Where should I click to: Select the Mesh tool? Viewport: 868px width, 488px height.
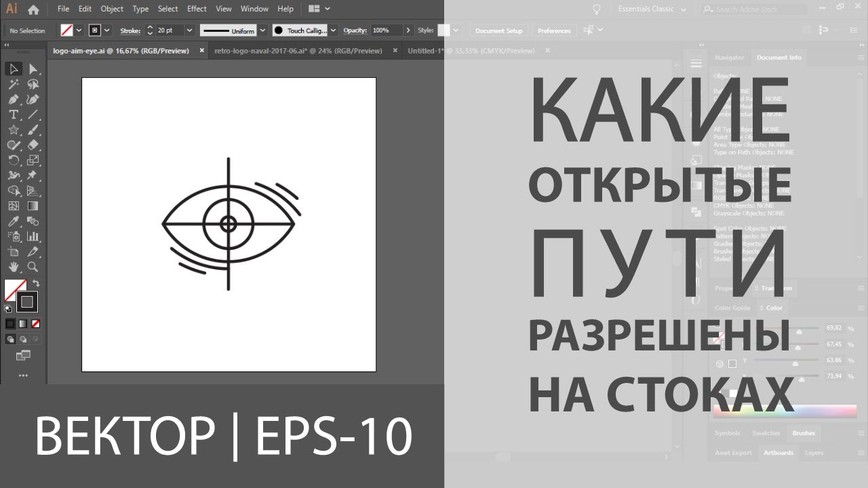click(14, 206)
